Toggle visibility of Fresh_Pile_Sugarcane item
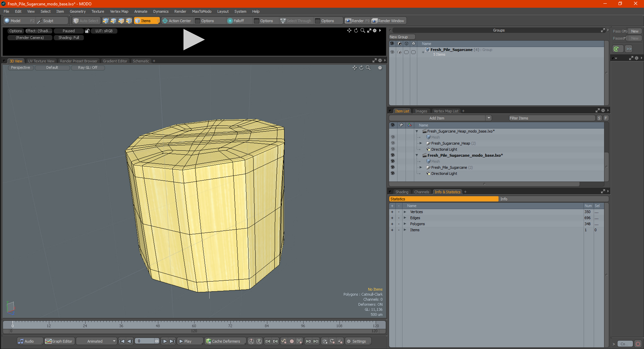This screenshot has height=349, width=644. (393, 167)
